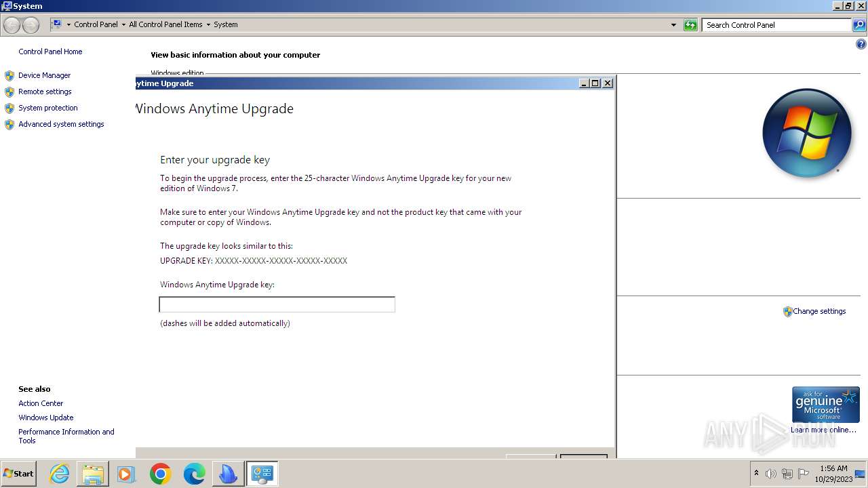868x488 pixels.
Task: Show hidden tray icons arrow
Action: (756, 473)
